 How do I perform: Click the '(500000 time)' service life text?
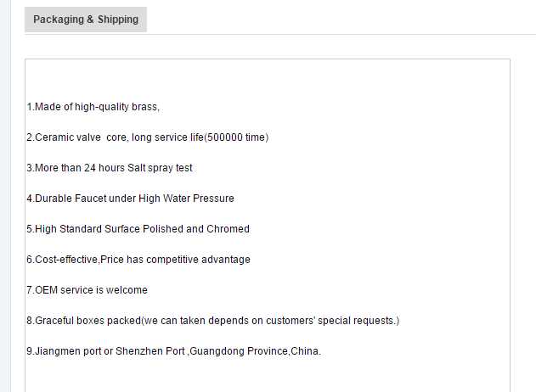coord(237,137)
